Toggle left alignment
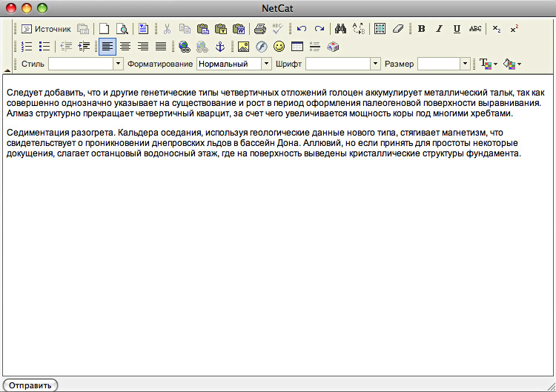 coord(107,47)
